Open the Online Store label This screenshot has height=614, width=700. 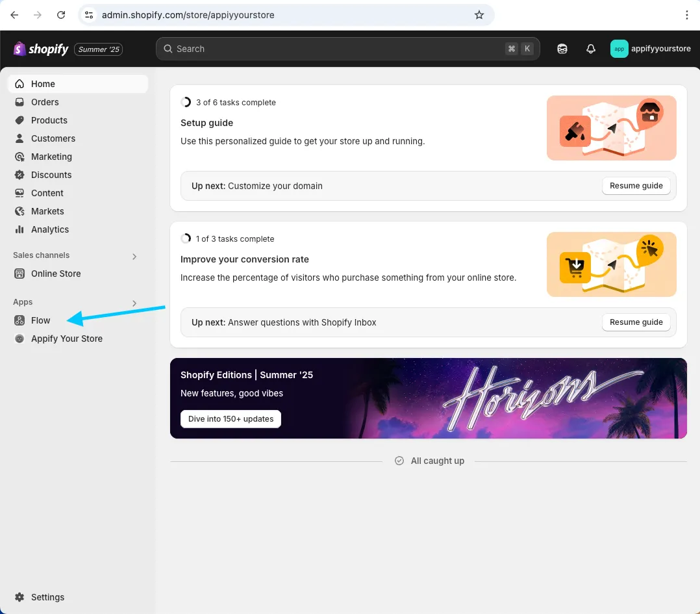point(56,274)
